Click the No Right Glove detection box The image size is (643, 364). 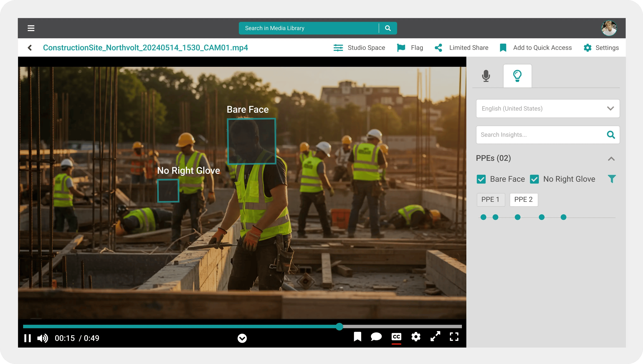click(168, 191)
